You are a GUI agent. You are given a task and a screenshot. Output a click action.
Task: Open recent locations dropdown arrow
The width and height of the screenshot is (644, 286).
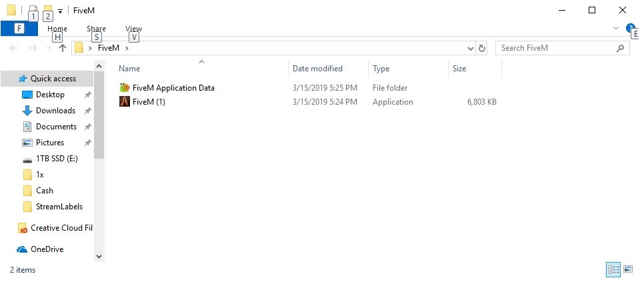[x=49, y=48]
